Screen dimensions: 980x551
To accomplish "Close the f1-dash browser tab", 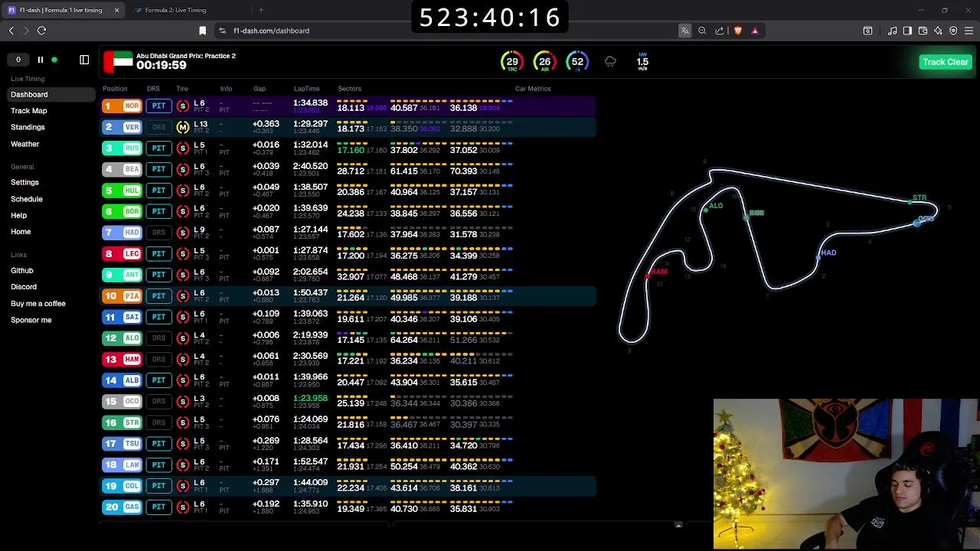I will point(116,10).
